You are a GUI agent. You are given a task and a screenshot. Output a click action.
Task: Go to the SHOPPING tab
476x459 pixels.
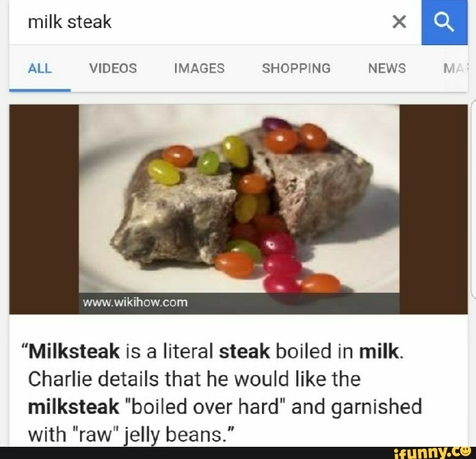click(296, 68)
